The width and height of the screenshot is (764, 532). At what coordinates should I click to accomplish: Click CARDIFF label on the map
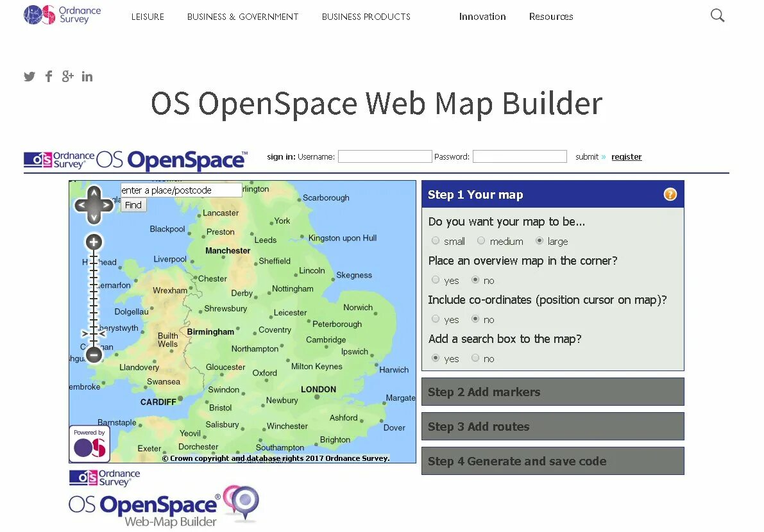click(158, 402)
